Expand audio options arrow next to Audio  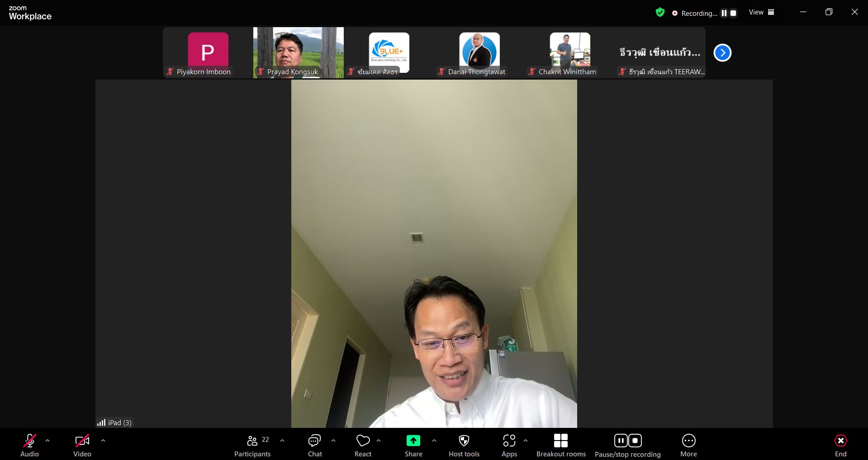click(47, 441)
